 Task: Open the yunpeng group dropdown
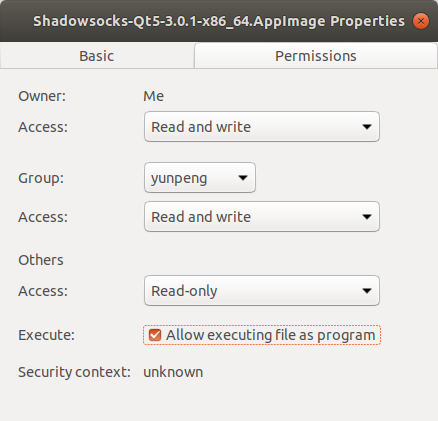[x=200, y=178]
